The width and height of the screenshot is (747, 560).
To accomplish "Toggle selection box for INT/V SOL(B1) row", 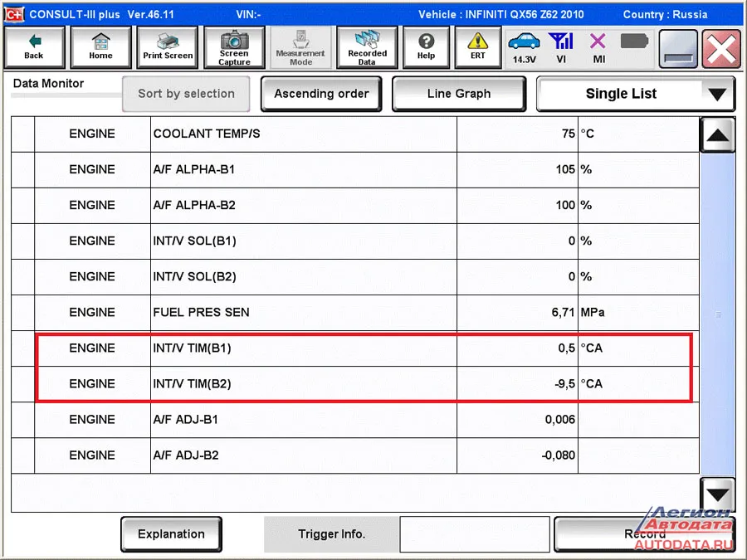I will (23, 241).
